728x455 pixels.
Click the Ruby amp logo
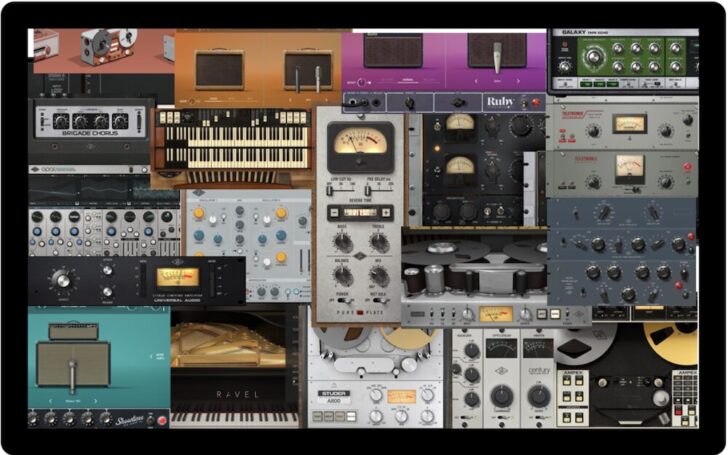[499, 101]
